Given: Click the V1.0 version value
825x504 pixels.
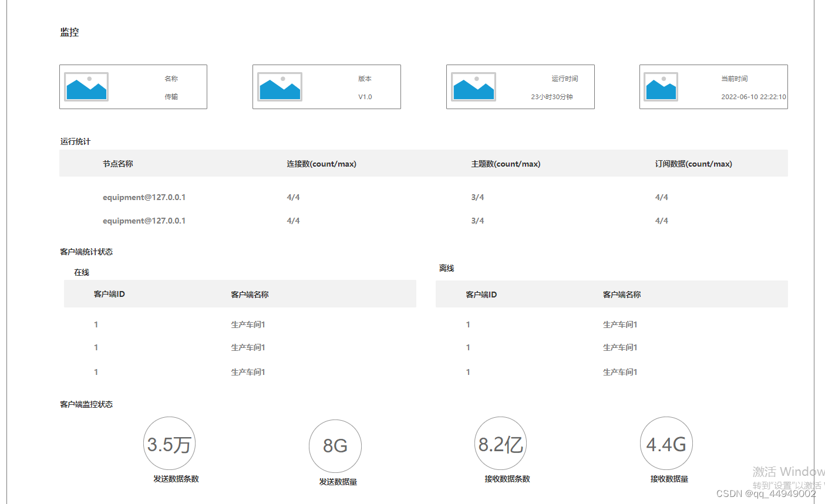Looking at the screenshot, I should (x=365, y=97).
